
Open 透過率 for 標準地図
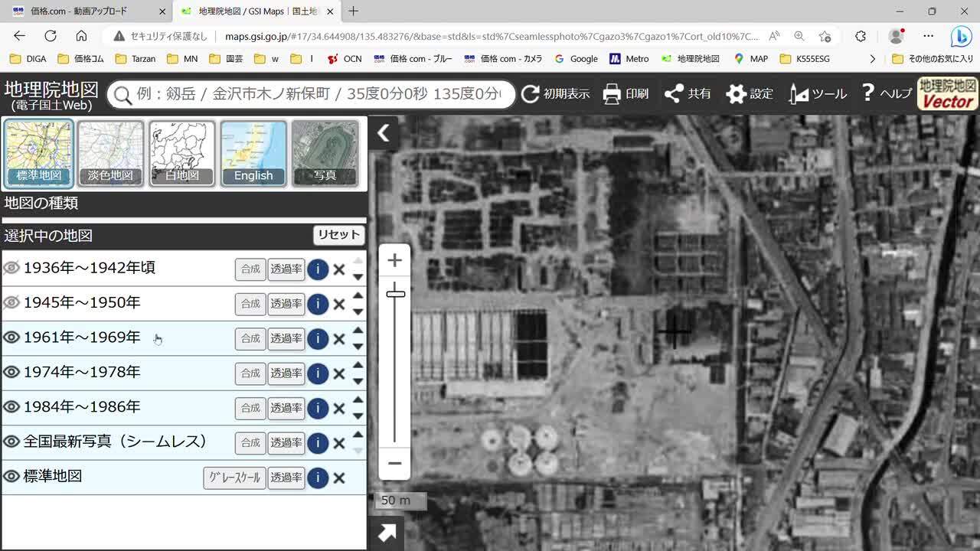[286, 478]
